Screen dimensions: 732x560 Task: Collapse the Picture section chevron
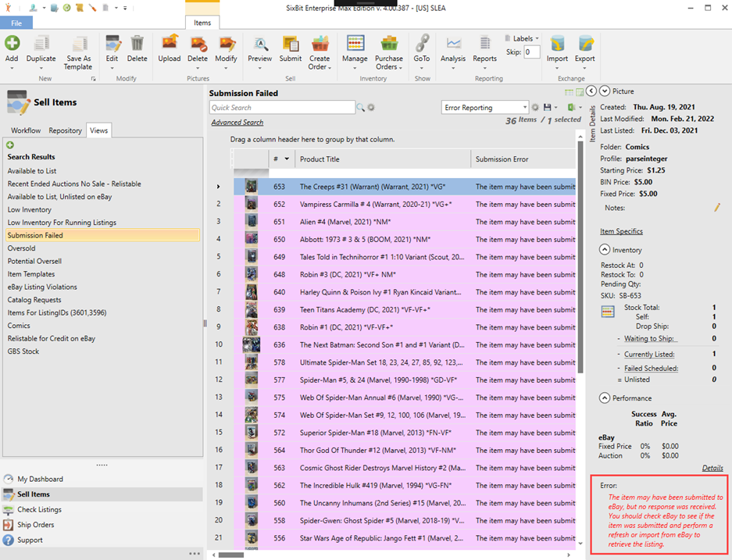(605, 91)
